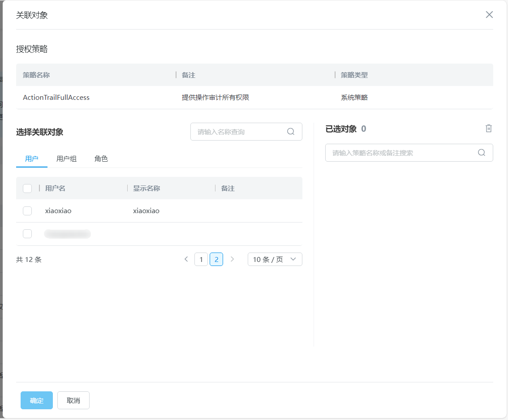The width and height of the screenshot is (508, 420).
Task: Click the 取消 button
Action: click(73, 400)
